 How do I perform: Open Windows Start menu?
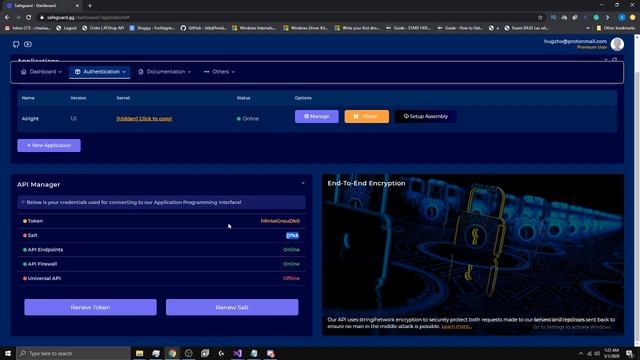[x=8, y=353]
